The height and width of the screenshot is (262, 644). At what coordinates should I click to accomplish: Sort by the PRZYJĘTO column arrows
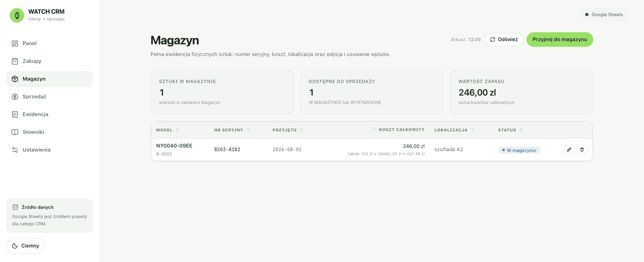(x=301, y=130)
